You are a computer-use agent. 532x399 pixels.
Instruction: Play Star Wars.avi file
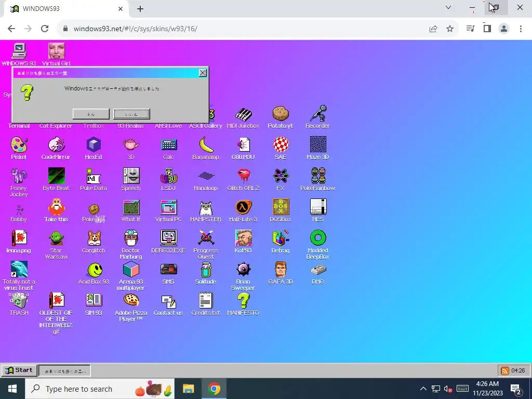(56, 238)
